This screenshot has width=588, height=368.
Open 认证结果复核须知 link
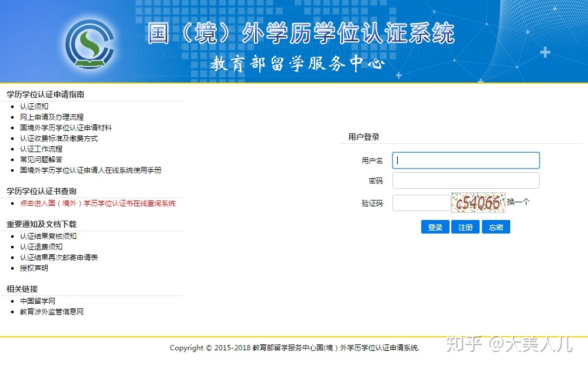[x=48, y=236]
